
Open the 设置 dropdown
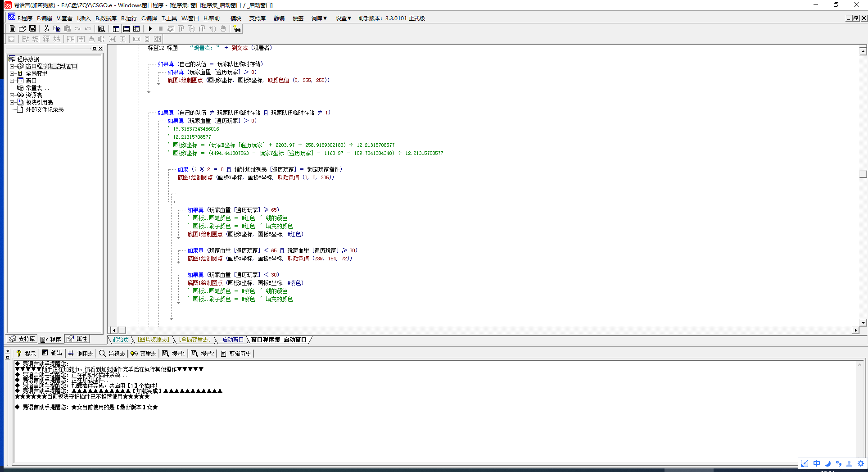click(343, 18)
